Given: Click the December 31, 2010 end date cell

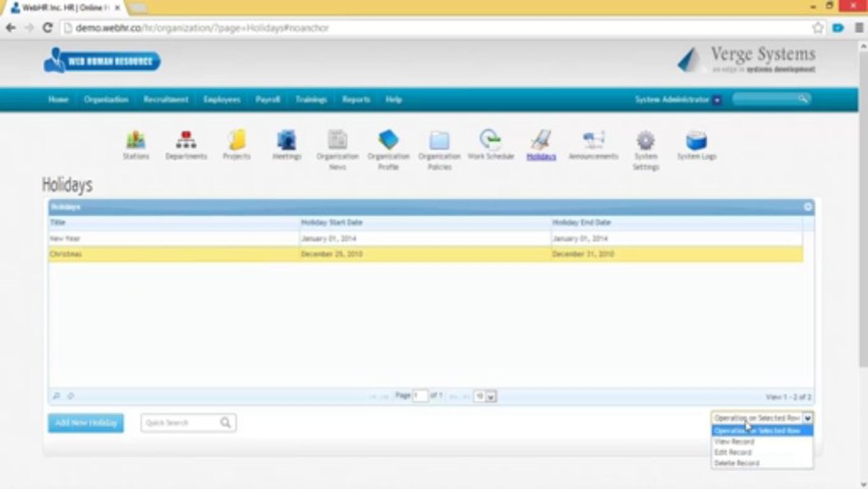Looking at the screenshot, I should tap(677, 254).
